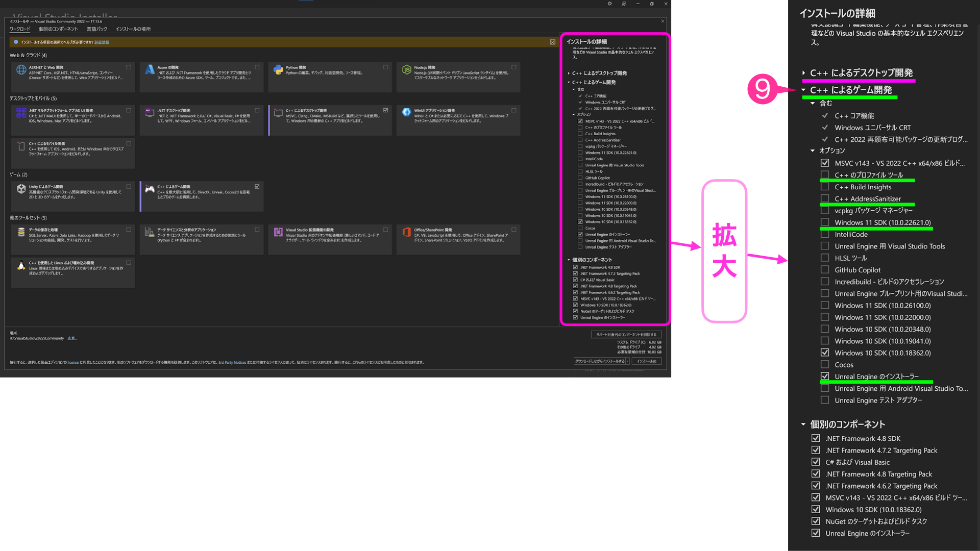Open the 言語パック tab

pyautogui.click(x=97, y=29)
